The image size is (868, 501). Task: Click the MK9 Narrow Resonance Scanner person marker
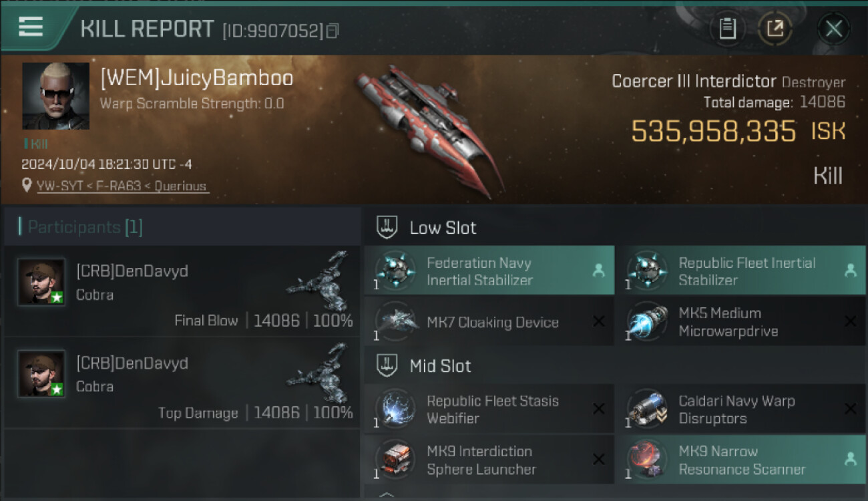tap(850, 459)
